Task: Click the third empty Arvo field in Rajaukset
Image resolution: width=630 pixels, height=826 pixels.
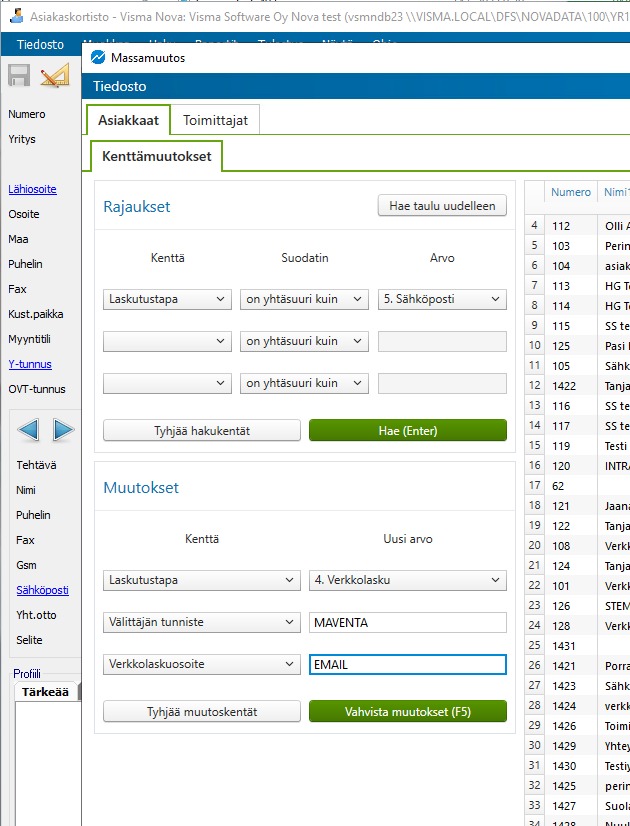Action: point(442,384)
